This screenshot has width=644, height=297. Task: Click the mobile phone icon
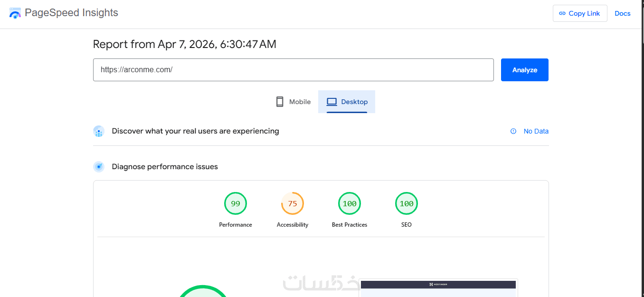(280, 102)
